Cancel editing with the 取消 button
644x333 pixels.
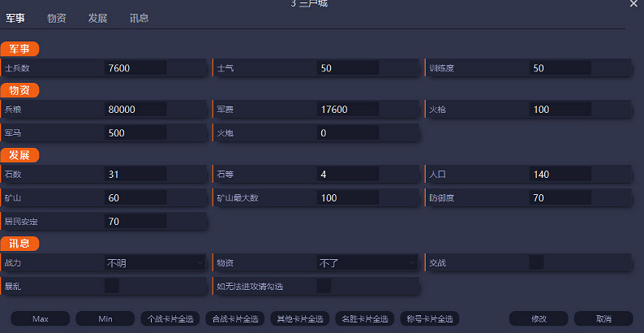(x=603, y=318)
